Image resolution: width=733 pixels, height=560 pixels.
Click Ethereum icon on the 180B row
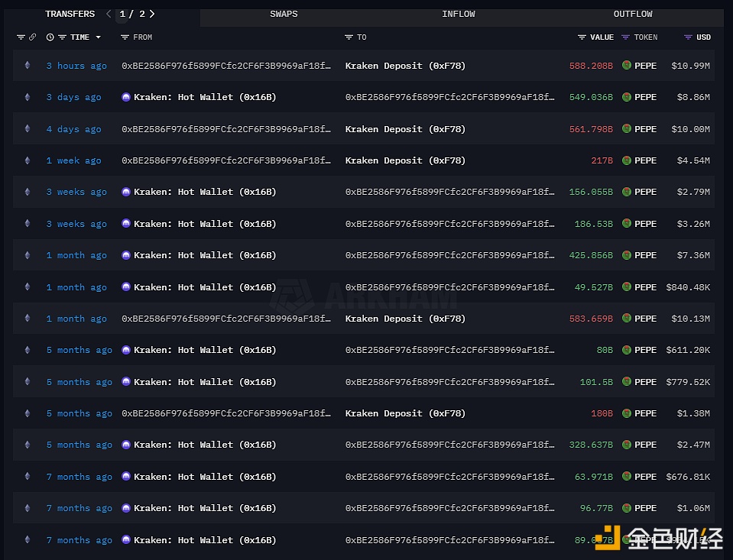coord(28,413)
